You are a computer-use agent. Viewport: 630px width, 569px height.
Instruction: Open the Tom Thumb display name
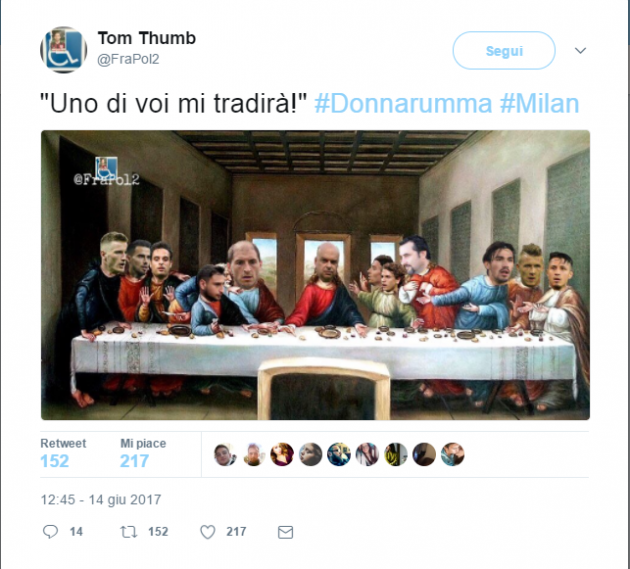click(147, 38)
